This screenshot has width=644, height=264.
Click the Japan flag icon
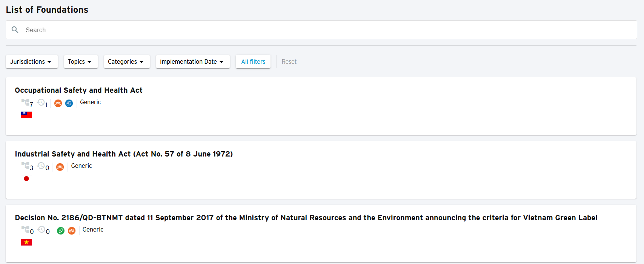pyautogui.click(x=26, y=178)
